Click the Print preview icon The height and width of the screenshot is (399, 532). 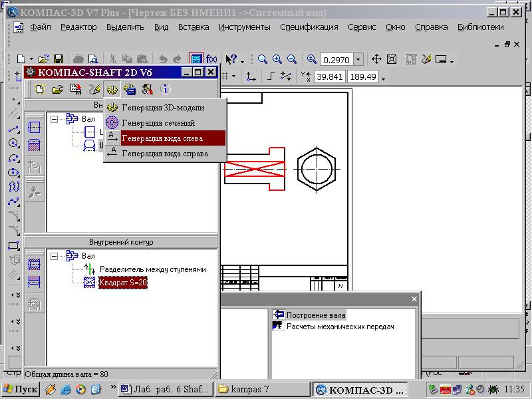[93, 59]
